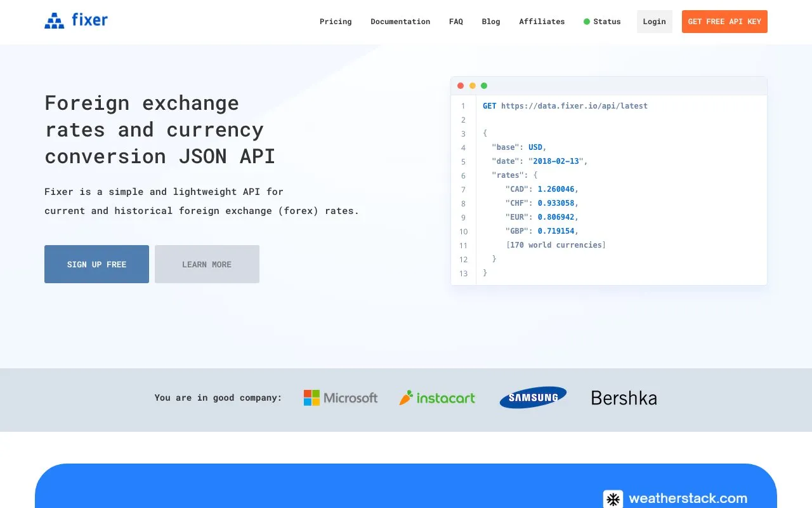This screenshot has height=508, width=812.
Task: Check the API Status page
Action: pos(602,22)
